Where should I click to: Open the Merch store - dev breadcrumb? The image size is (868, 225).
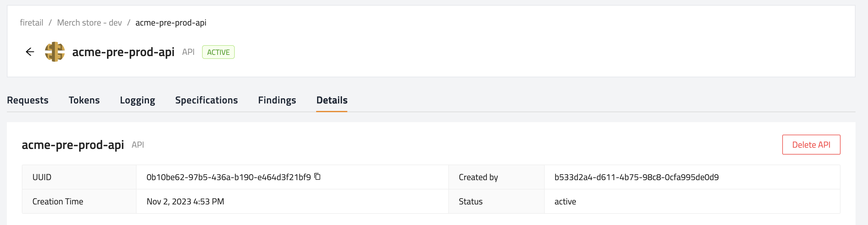89,22
